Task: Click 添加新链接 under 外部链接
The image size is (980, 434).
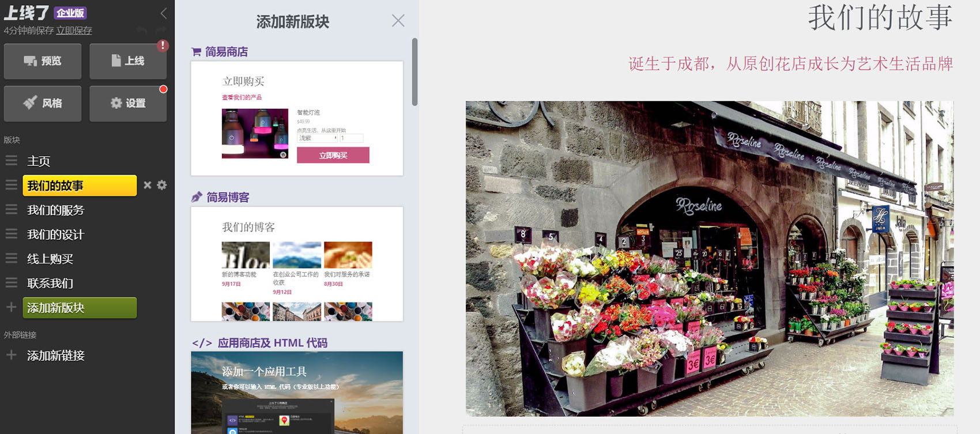Action: 56,356
